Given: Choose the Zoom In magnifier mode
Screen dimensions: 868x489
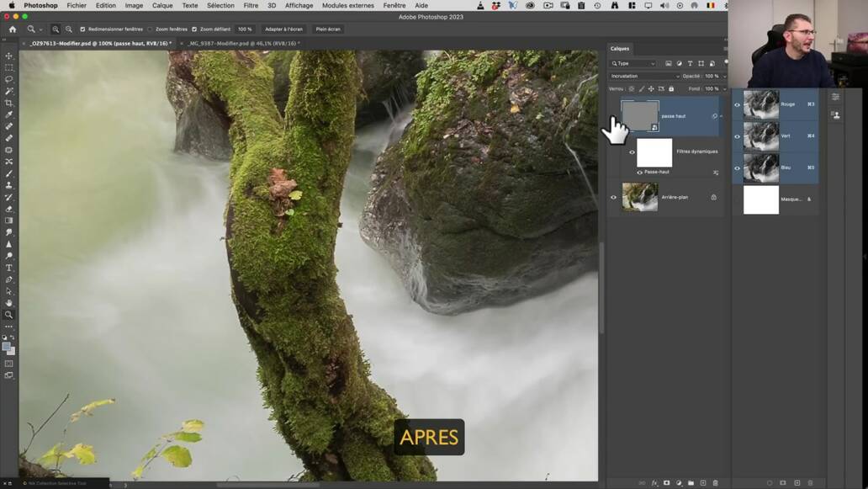Looking at the screenshot, I should click(x=56, y=29).
